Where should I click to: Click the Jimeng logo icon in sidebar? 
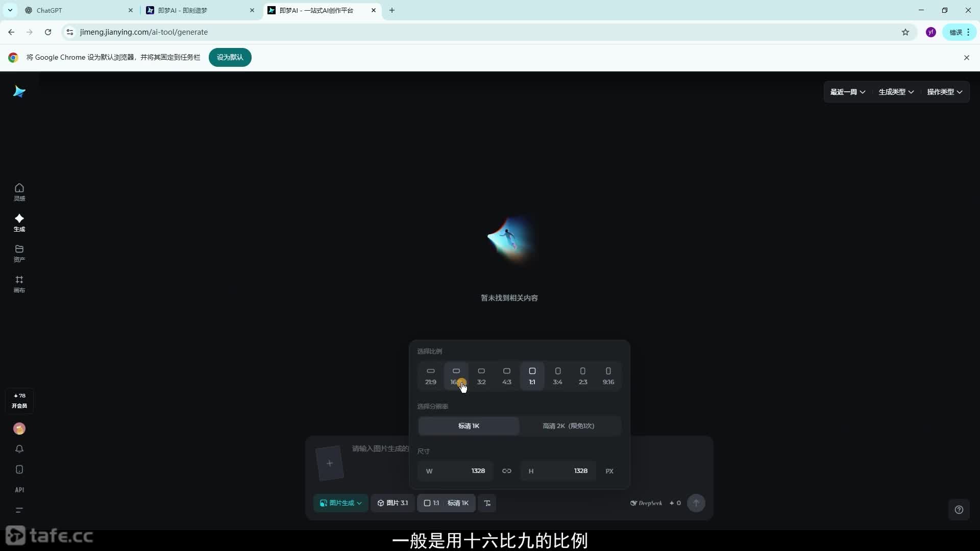[x=19, y=92]
